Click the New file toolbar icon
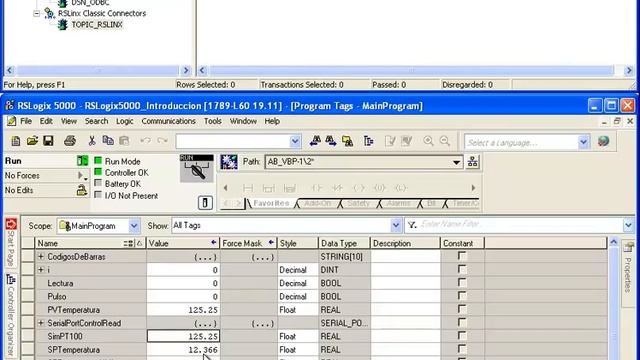 [x=16, y=141]
